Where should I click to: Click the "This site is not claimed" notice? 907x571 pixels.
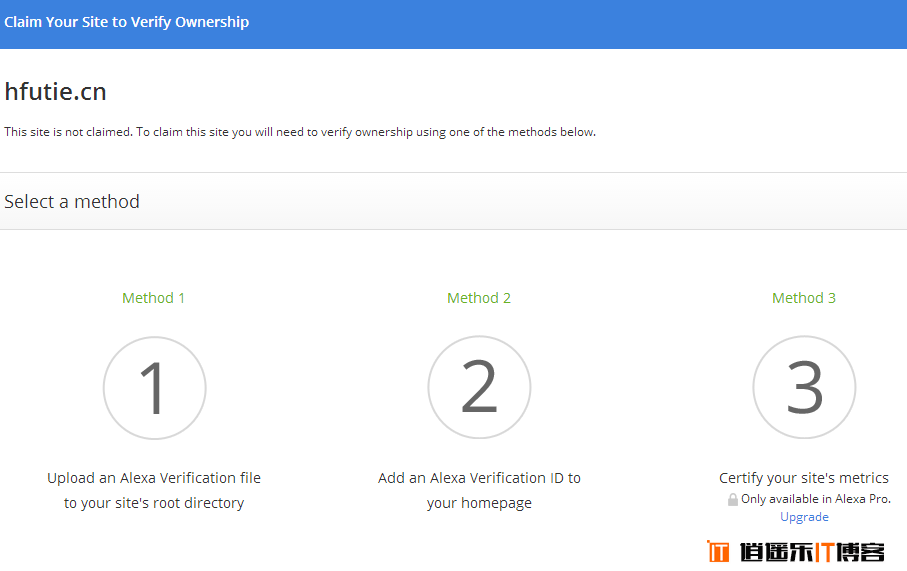click(x=300, y=132)
